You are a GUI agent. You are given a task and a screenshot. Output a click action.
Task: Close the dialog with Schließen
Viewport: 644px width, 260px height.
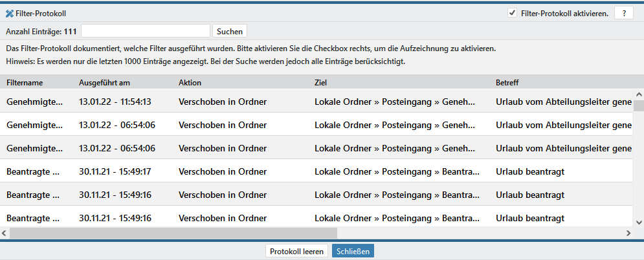pyautogui.click(x=353, y=251)
